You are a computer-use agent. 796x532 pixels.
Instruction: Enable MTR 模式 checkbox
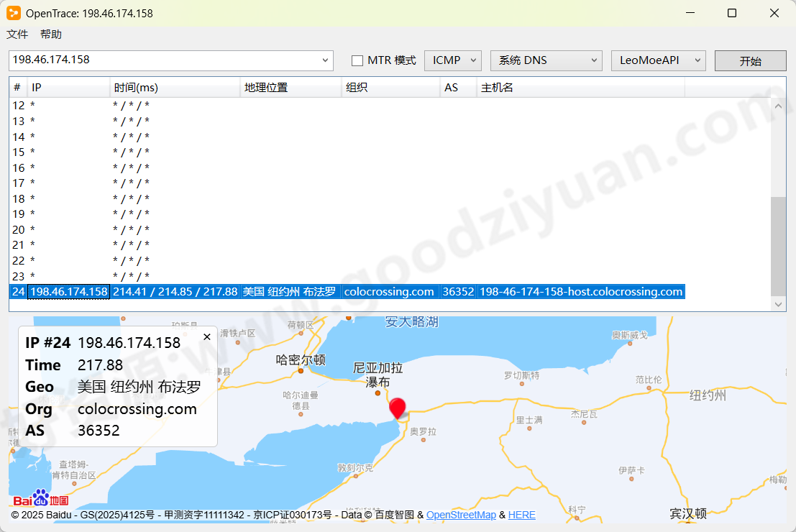click(356, 60)
